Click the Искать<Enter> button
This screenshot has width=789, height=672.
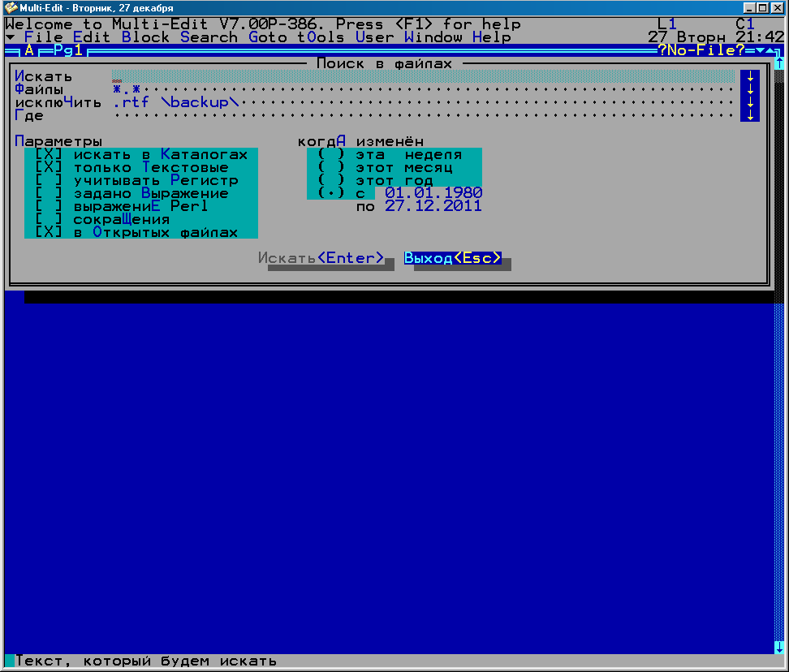tap(321, 258)
